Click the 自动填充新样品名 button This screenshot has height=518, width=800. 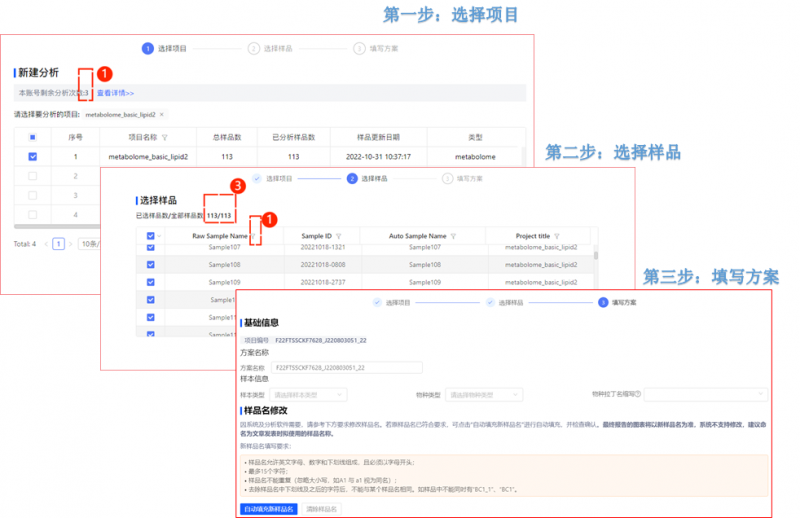[x=268, y=509]
